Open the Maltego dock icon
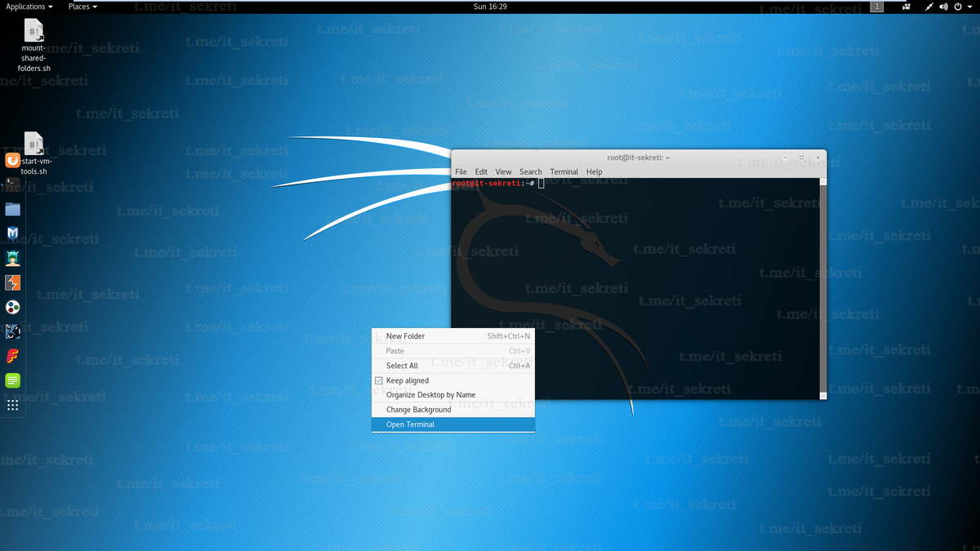980x551 pixels. 12,307
